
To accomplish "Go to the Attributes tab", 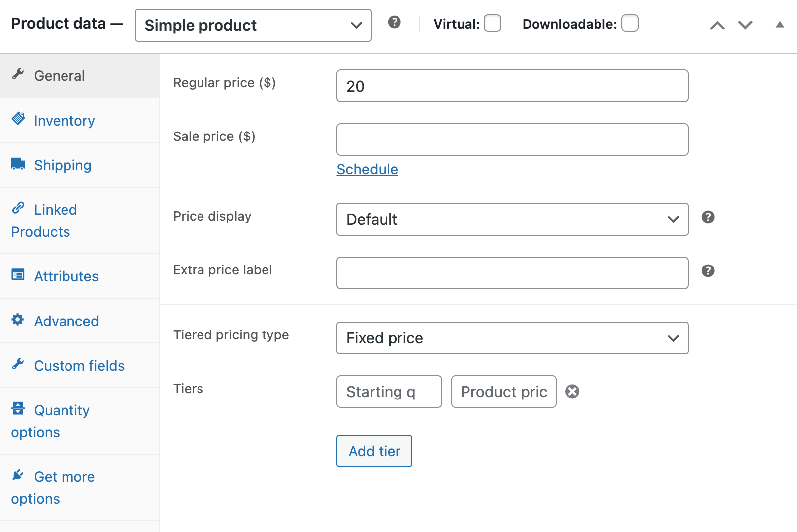I will point(66,276).
